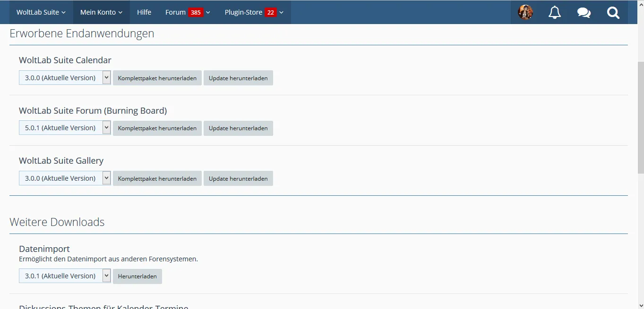The width and height of the screenshot is (644, 309).
Task: Go to the Hilfe page
Action: pyautogui.click(x=144, y=12)
